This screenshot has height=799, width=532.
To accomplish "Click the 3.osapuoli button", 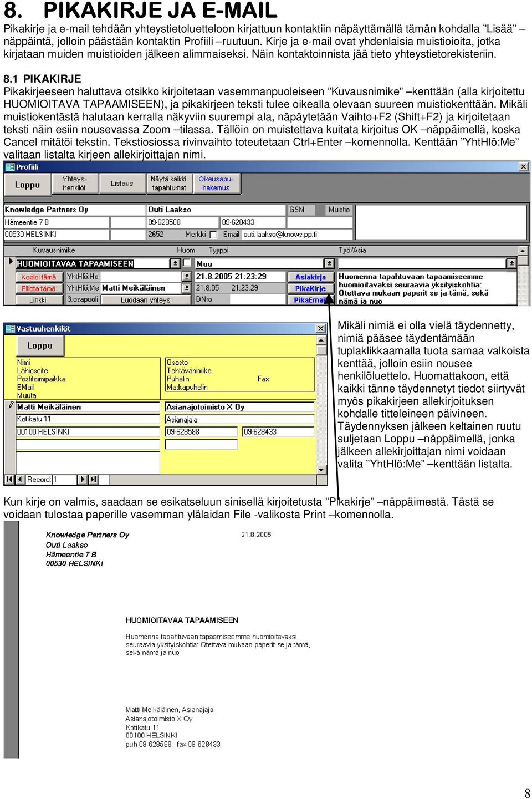I will 83,299.
